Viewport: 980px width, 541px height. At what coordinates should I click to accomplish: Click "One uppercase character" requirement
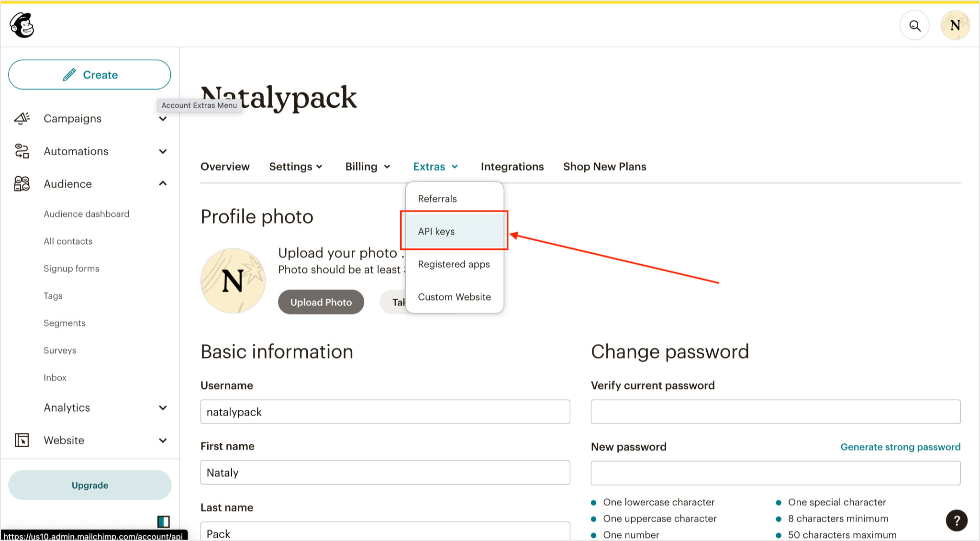coord(660,518)
